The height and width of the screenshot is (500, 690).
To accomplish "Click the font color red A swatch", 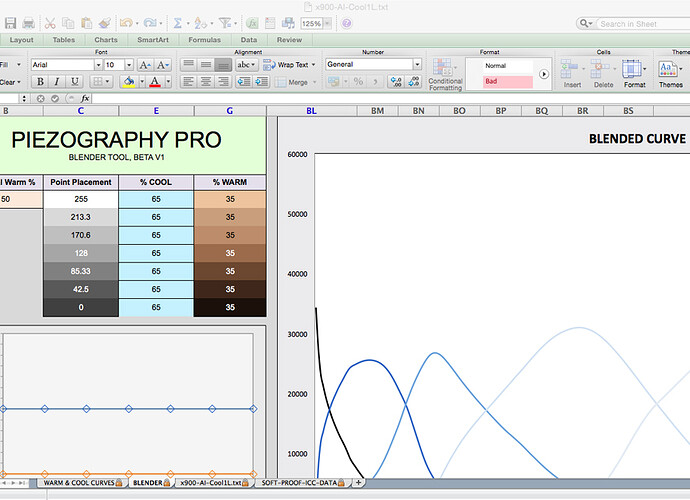I will click(x=154, y=81).
